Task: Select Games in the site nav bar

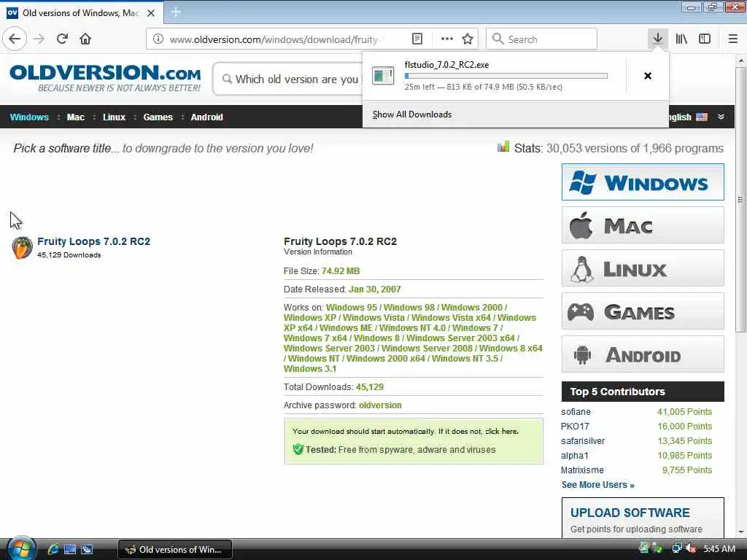Action: pyautogui.click(x=158, y=117)
